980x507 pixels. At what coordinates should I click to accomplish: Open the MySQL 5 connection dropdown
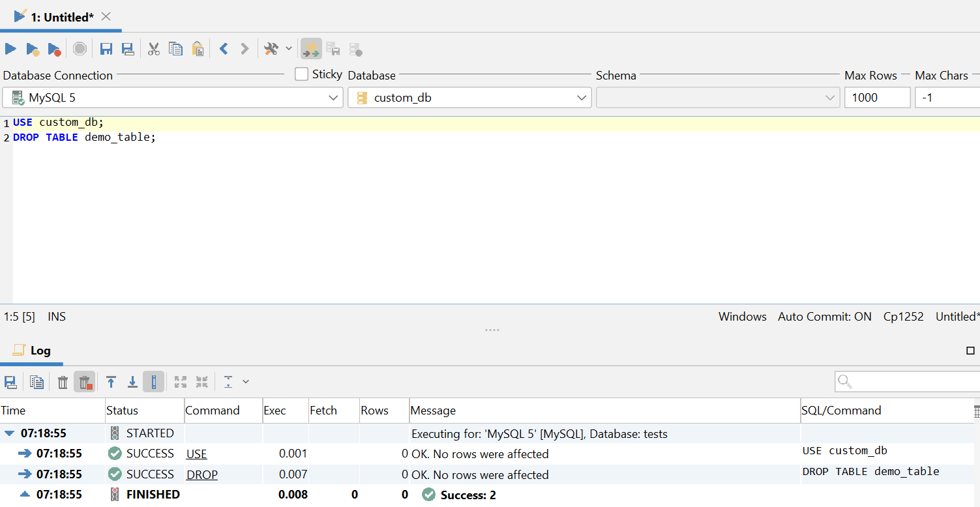[x=333, y=97]
